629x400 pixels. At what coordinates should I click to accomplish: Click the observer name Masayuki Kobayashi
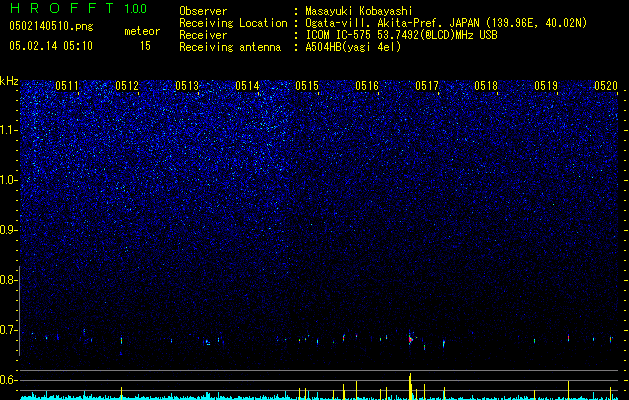tap(359, 12)
